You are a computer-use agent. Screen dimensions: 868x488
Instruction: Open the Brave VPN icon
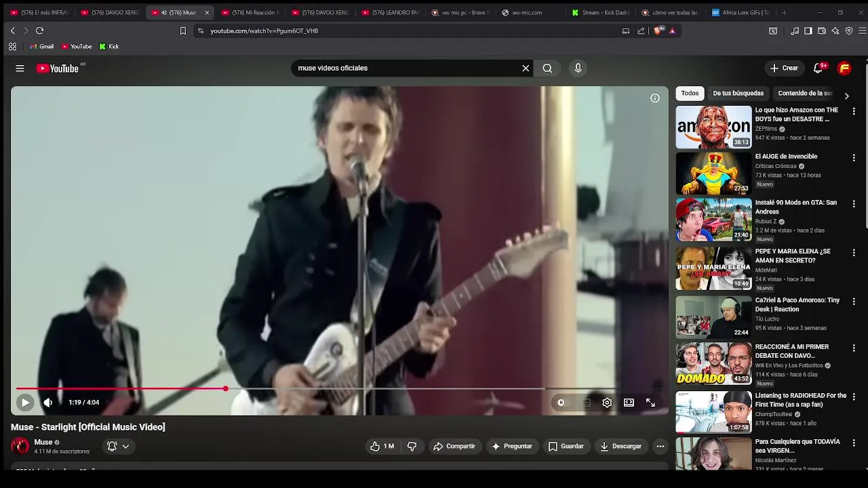[x=849, y=30]
